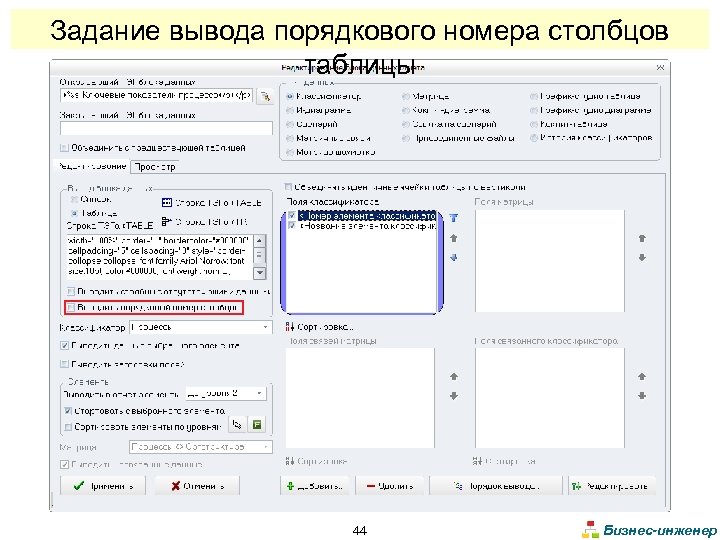Click up arrow beside linked classifier fields list
Image resolution: width=720 pixels, height=540 pixels.
click(642, 377)
